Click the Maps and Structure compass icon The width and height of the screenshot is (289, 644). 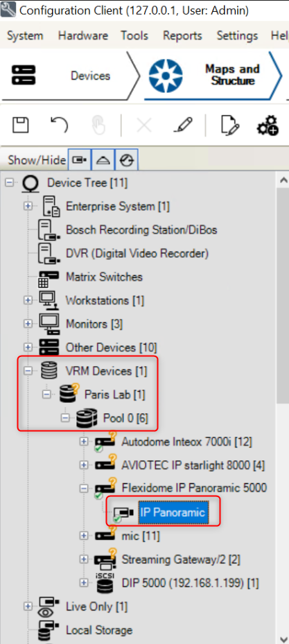[166, 76]
